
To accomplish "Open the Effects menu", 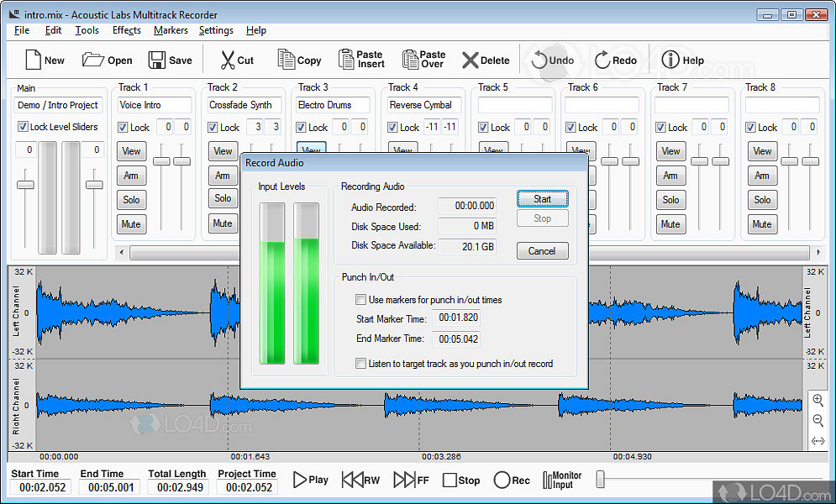I will (x=127, y=30).
